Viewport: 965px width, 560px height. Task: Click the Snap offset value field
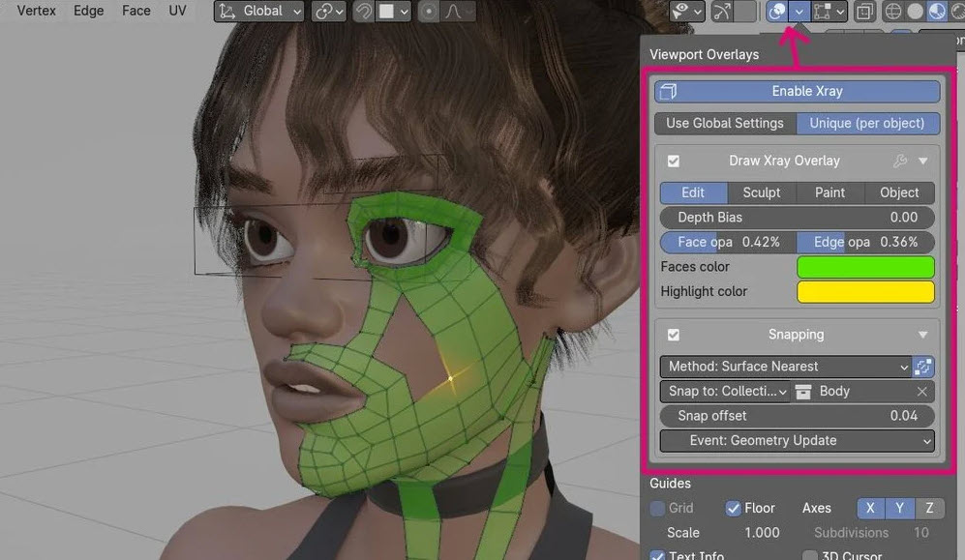(796, 416)
